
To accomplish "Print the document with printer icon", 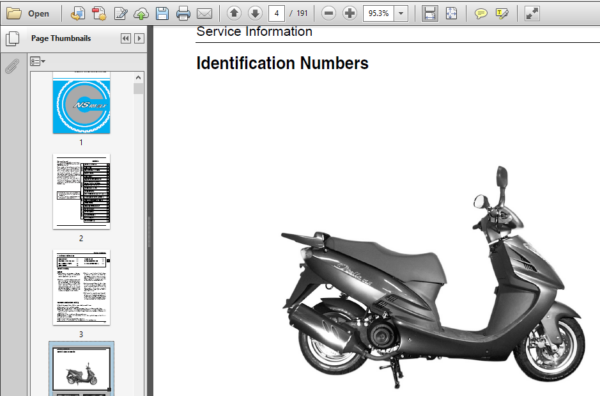I will click(x=183, y=13).
